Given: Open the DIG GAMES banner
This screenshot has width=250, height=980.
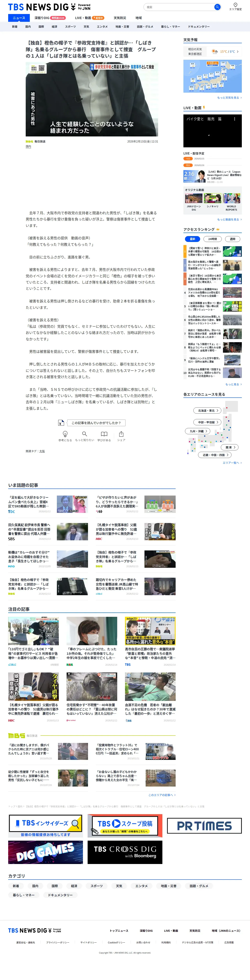Looking at the screenshot, I should (x=46, y=852).
